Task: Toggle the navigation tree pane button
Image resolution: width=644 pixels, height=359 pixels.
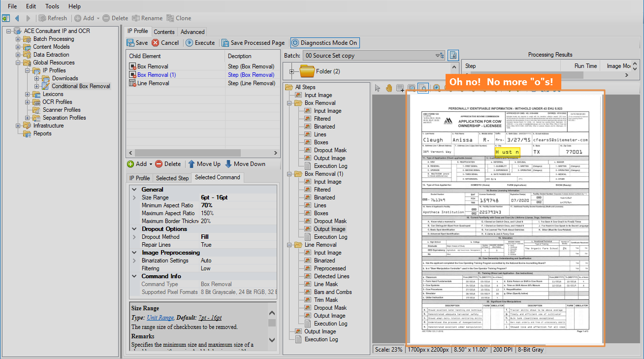Action: click(x=6, y=18)
